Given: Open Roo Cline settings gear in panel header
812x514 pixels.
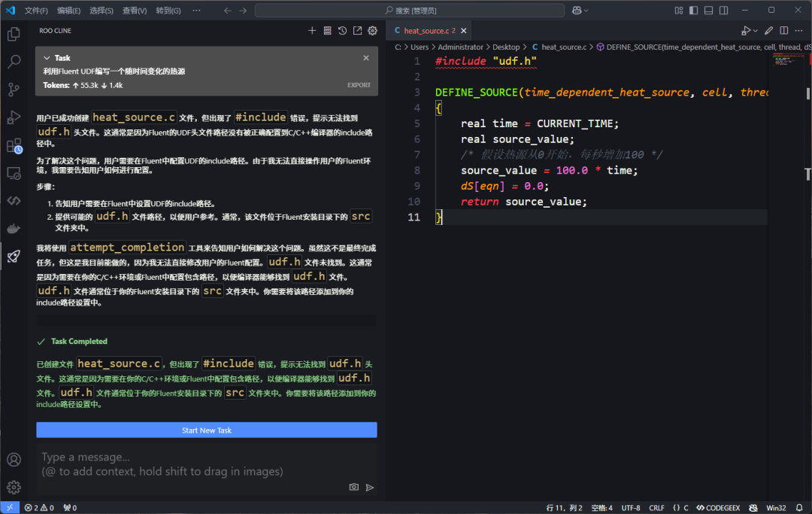Looking at the screenshot, I should 372,31.
